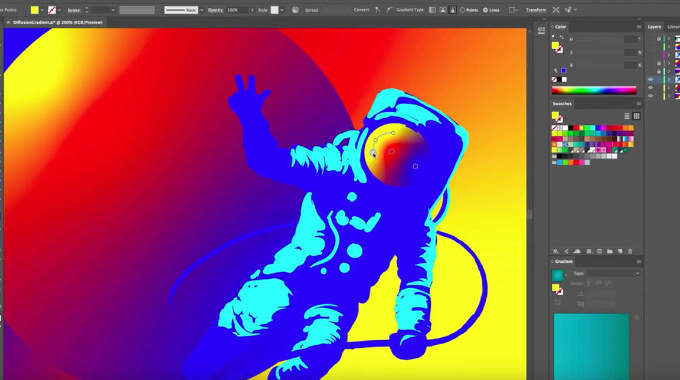This screenshot has height=380, width=680.
Task: Switch Swatches panel to list view
Action: (x=627, y=116)
